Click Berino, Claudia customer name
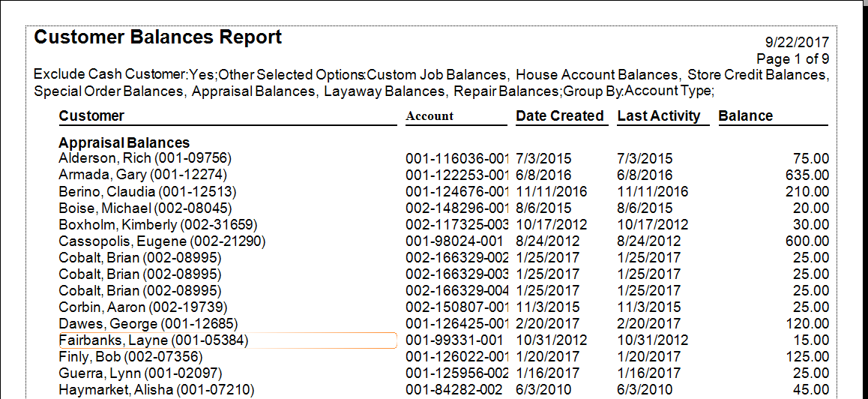868x399 pixels. click(148, 192)
